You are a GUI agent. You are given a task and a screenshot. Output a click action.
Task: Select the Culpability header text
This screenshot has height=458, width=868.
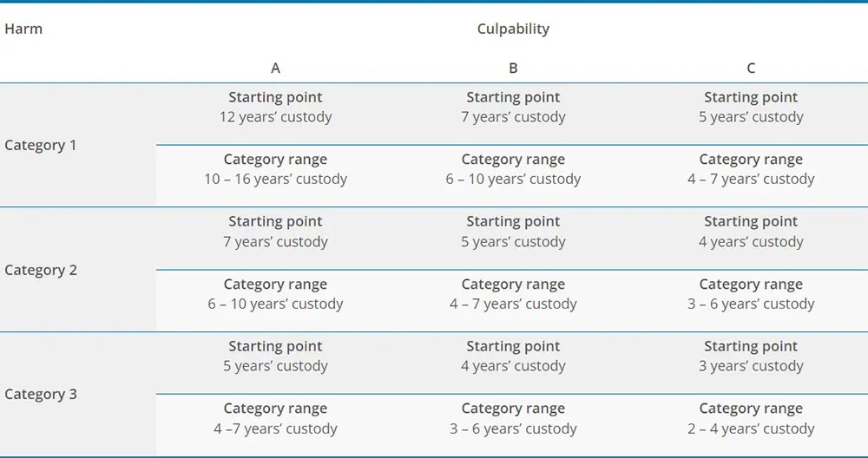513,29
